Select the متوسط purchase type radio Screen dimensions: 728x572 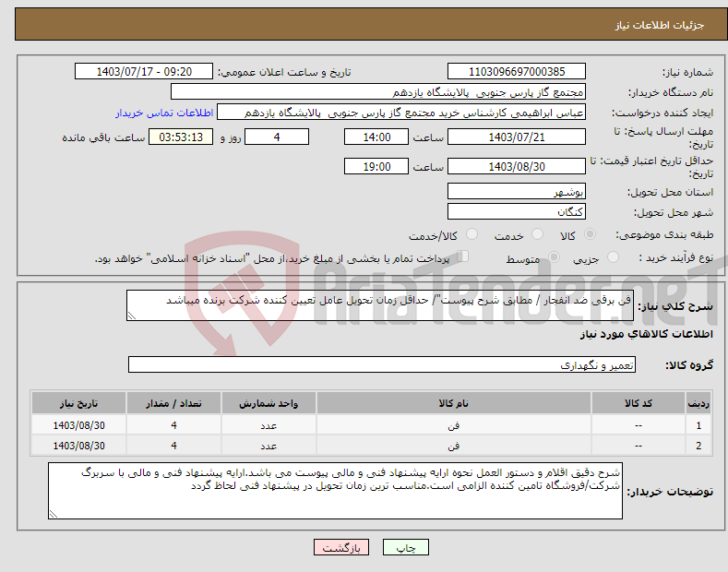pyautogui.click(x=554, y=257)
